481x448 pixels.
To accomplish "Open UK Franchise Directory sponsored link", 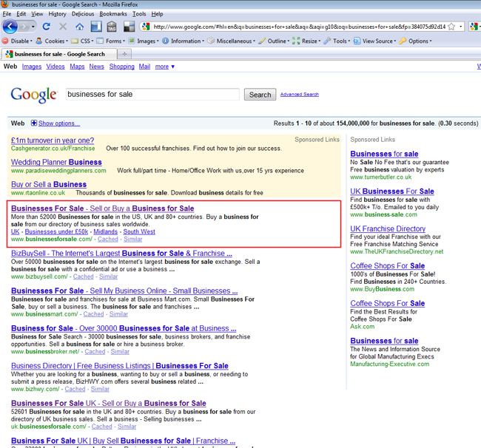I will [x=388, y=228].
